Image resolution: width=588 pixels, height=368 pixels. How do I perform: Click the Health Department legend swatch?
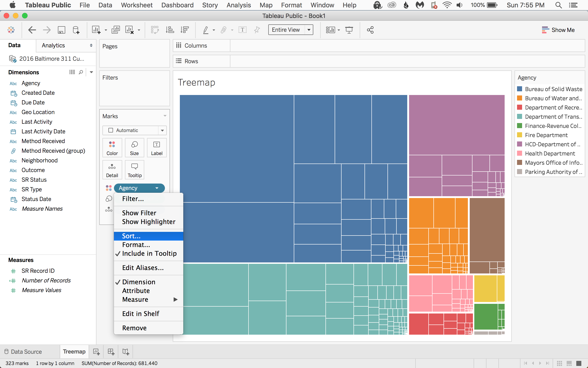[x=520, y=154]
